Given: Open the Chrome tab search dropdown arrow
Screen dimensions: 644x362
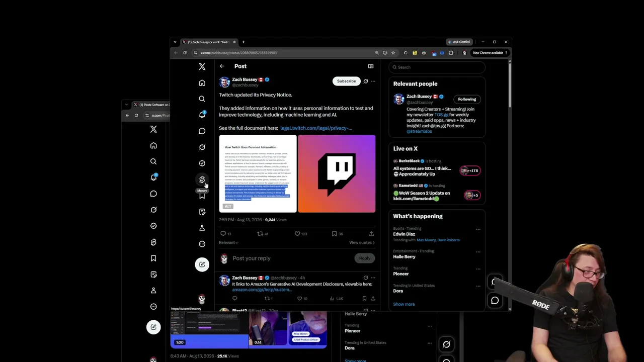Looking at the screenshot, I should click(175, 42).
